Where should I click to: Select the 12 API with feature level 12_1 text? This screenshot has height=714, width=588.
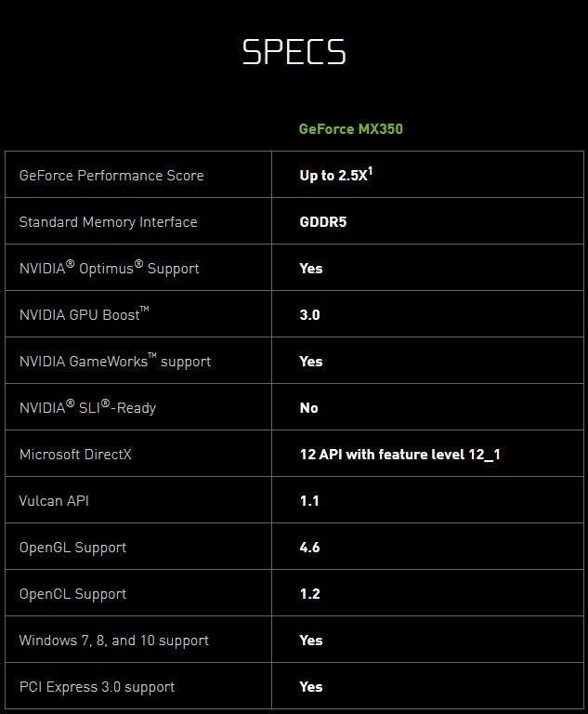click(399, 455)
